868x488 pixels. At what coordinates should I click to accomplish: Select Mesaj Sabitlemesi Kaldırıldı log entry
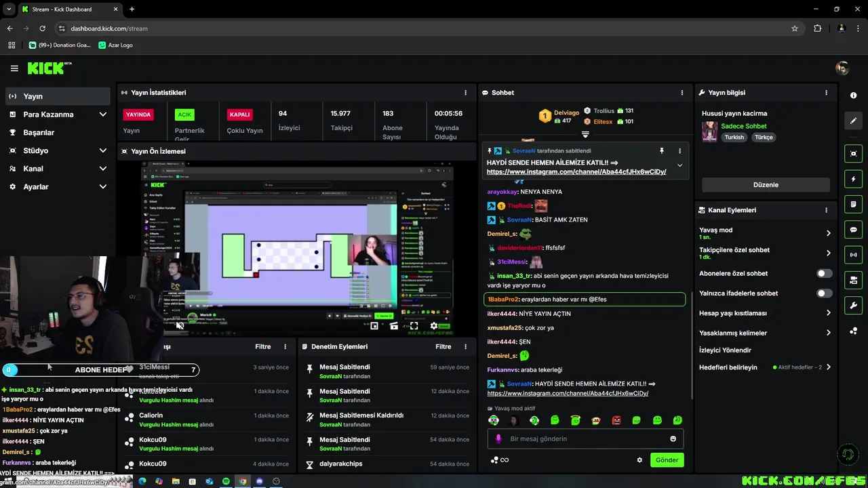387,420
